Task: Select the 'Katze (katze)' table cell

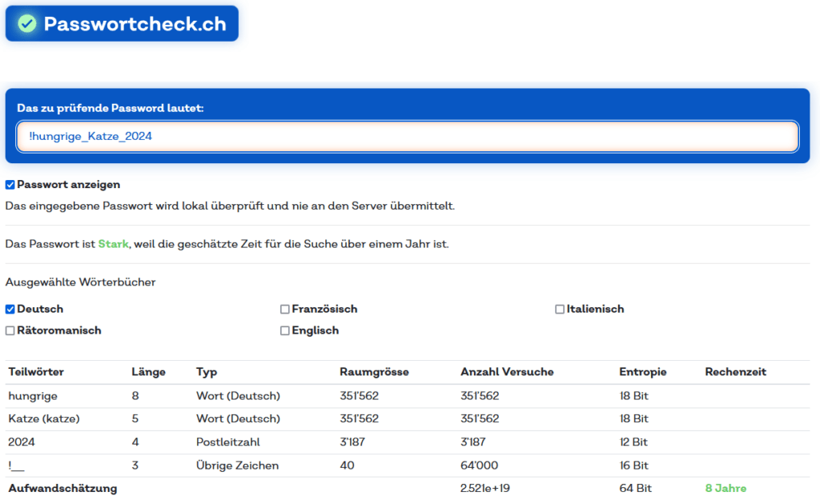Action: click(43, 418)
